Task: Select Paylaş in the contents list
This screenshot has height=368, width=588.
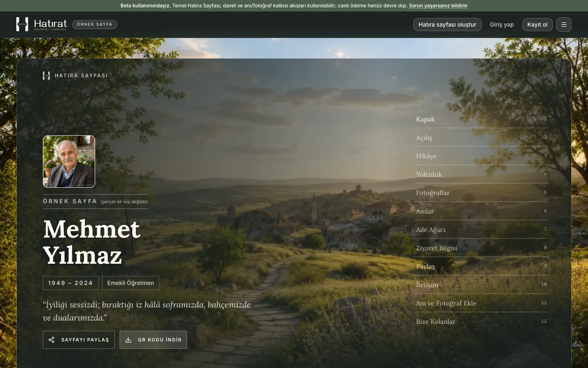Action: click(481, 266)
